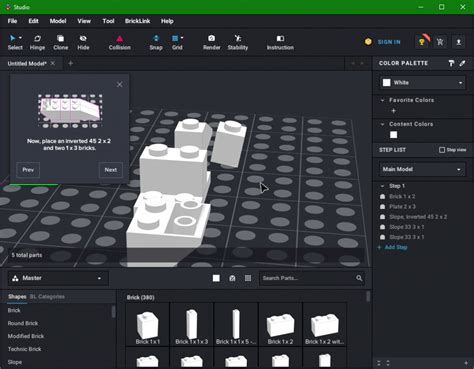
Task: Switch to the Shapes tab
Action: 17,297
